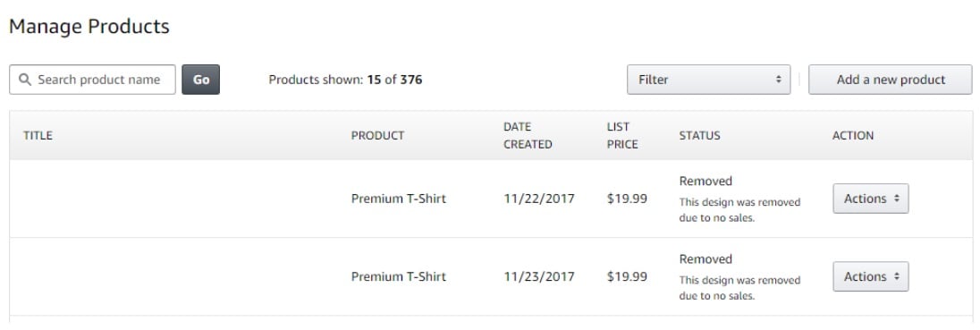Image resolution: width=980 pixels, height=330 pixels.
Task: Click Add a new product button
Action: (x=891, y=80)
